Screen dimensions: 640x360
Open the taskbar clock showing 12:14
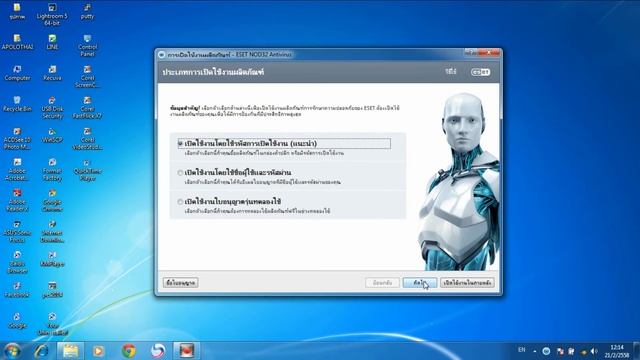click(x=617, y=351)
